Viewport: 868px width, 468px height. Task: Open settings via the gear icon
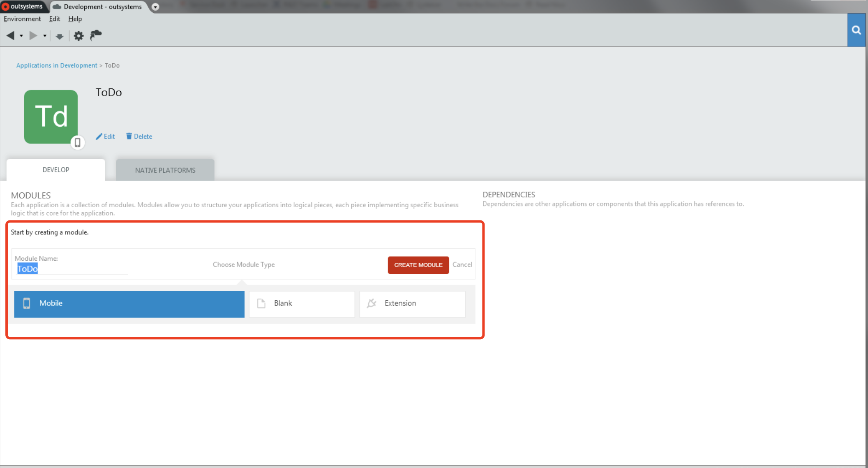(78, 36)
